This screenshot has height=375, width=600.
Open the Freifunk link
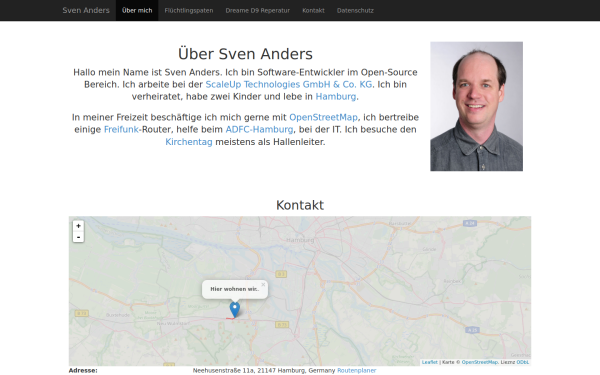pos(121,130)
